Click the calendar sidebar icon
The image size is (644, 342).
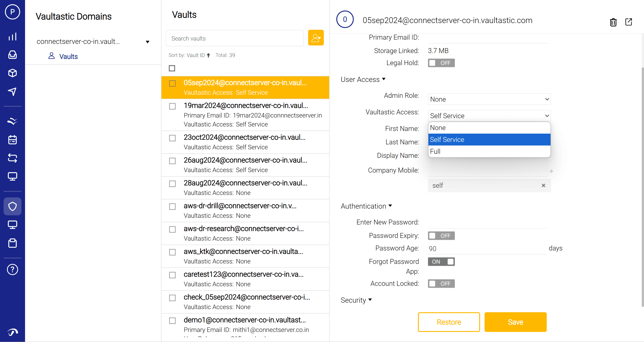pyautogui.click(x=13, y=140)
